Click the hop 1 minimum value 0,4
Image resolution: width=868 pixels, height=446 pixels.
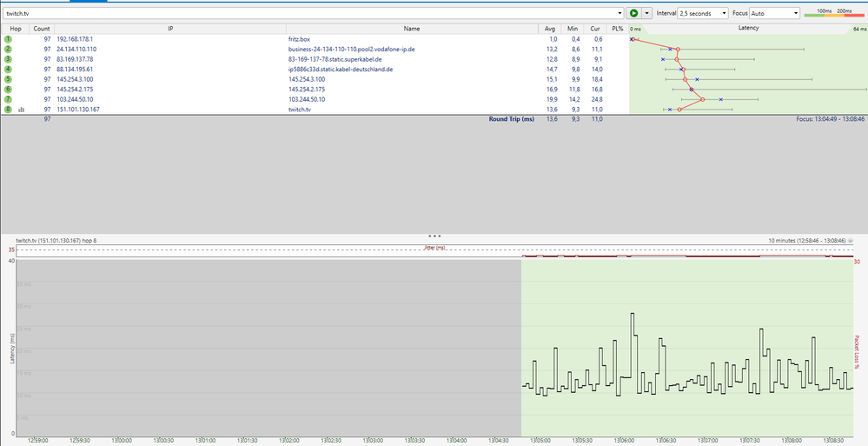pyautogui.click(x=576, y=39)
